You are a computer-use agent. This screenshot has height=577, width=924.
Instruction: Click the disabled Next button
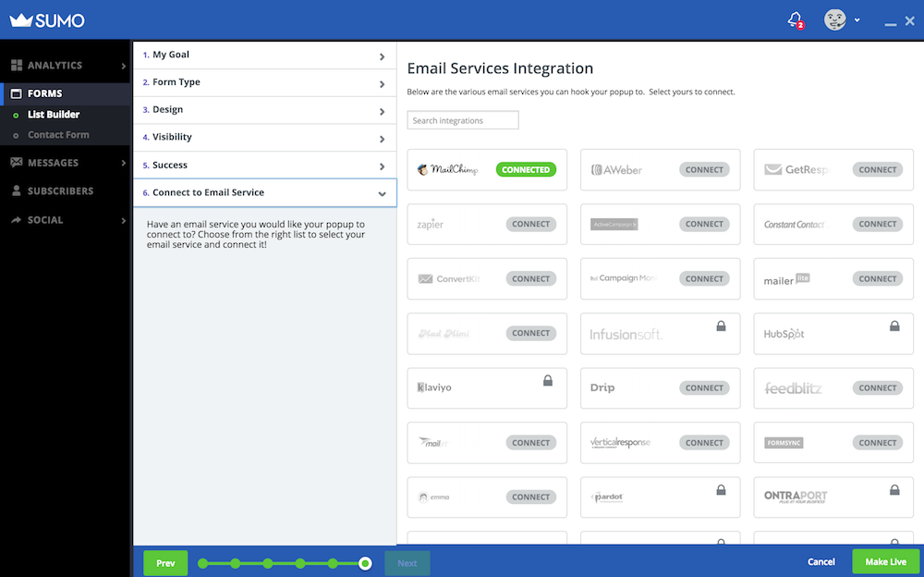(407, 563)
